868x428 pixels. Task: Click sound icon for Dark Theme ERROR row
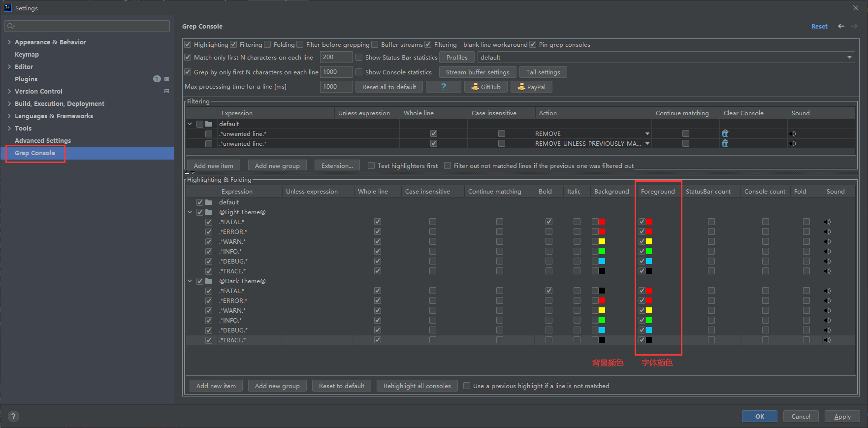(x=827, y=301)
